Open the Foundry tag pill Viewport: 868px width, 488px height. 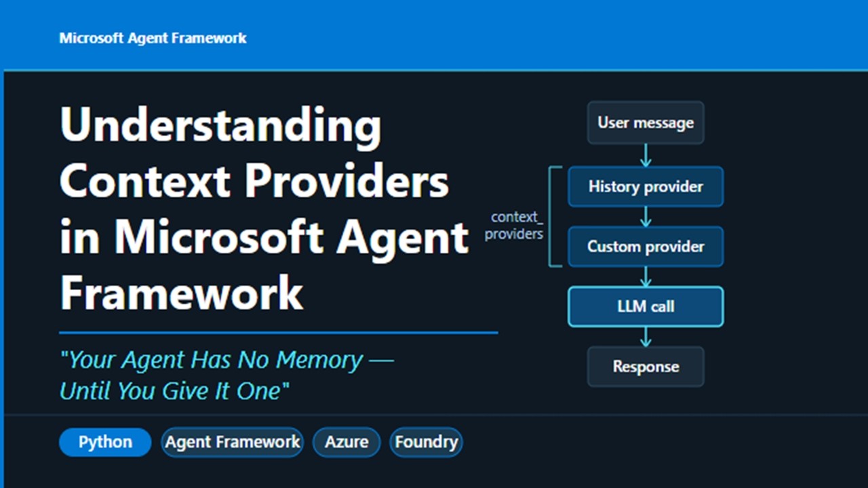pos(426,443)
